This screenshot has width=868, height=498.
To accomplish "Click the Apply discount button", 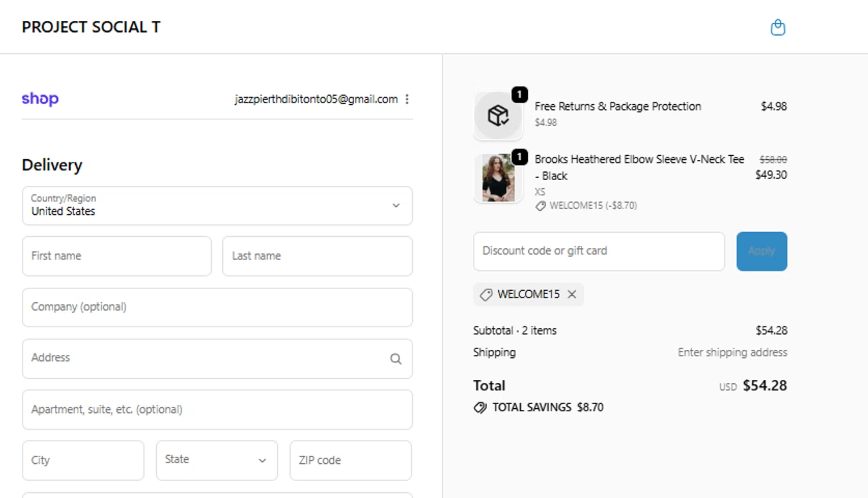I will (x=762, y=251).
